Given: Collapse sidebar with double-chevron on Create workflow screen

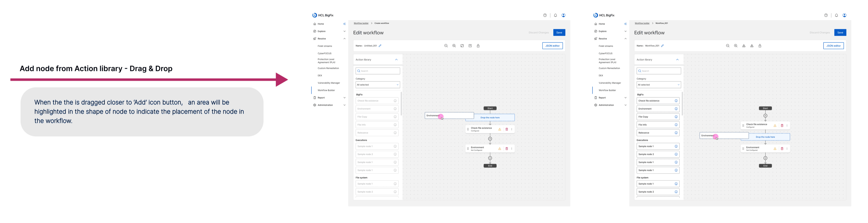Looking at the screenshot, I should [344, 24].
